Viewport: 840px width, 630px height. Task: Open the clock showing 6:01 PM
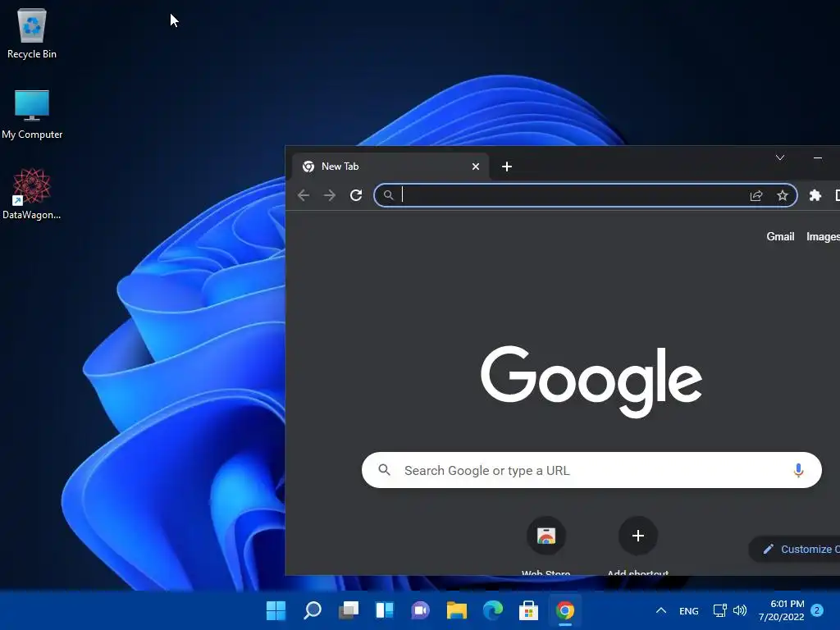781,610
